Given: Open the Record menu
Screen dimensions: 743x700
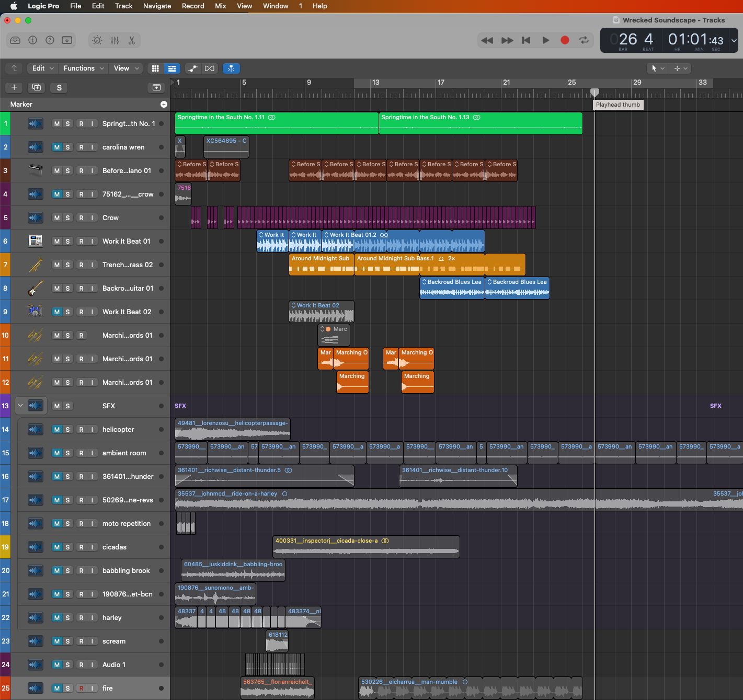Looking at the screenshot, I should 193,6.
